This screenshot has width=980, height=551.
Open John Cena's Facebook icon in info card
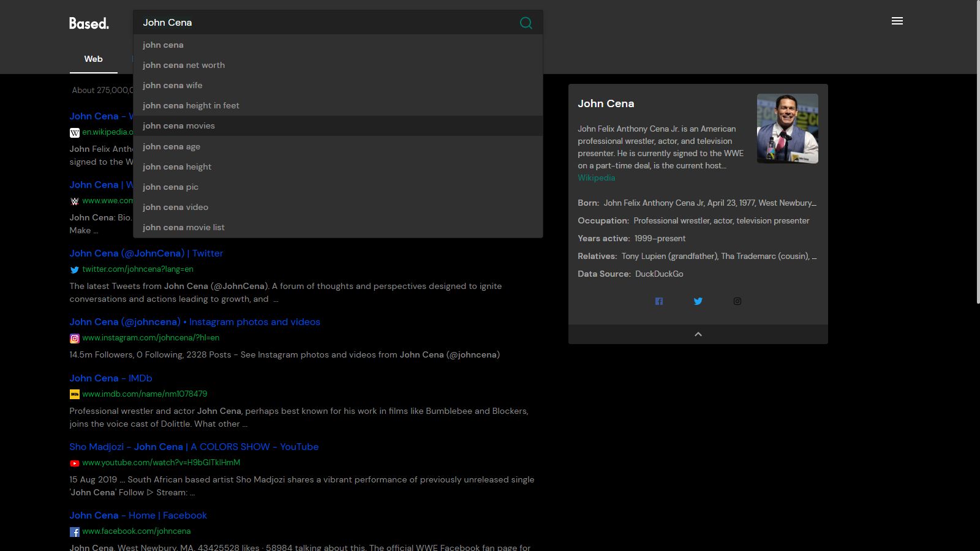(659, 301)
